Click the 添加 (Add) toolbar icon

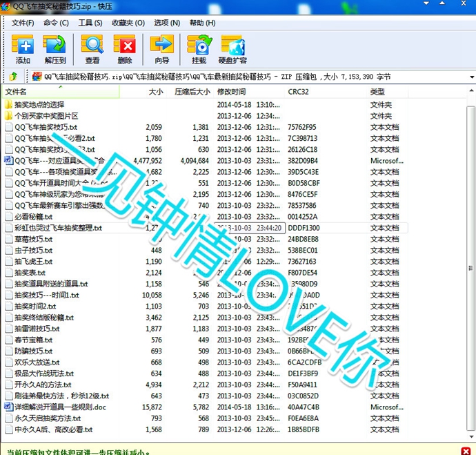[x=23, y=49]
